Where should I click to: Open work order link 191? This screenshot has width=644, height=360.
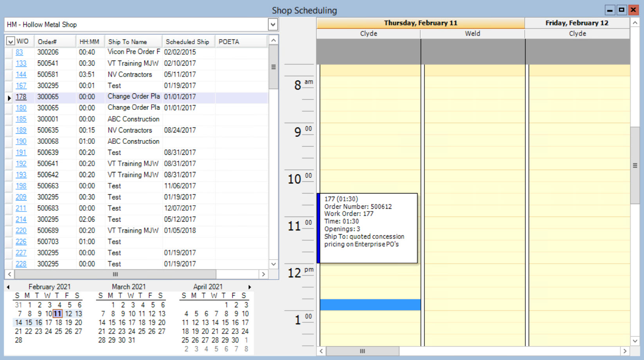tap(21, 152)
